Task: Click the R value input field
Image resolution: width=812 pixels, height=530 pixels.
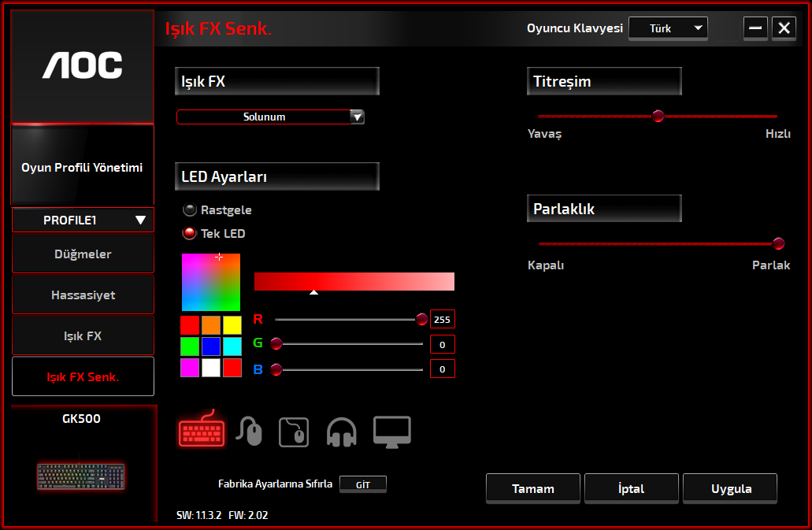Action: (x=442, y=320)
